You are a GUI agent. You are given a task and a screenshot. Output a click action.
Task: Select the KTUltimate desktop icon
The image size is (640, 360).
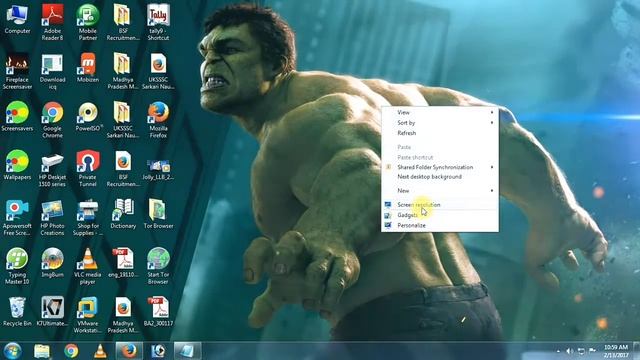pos(53,311)
